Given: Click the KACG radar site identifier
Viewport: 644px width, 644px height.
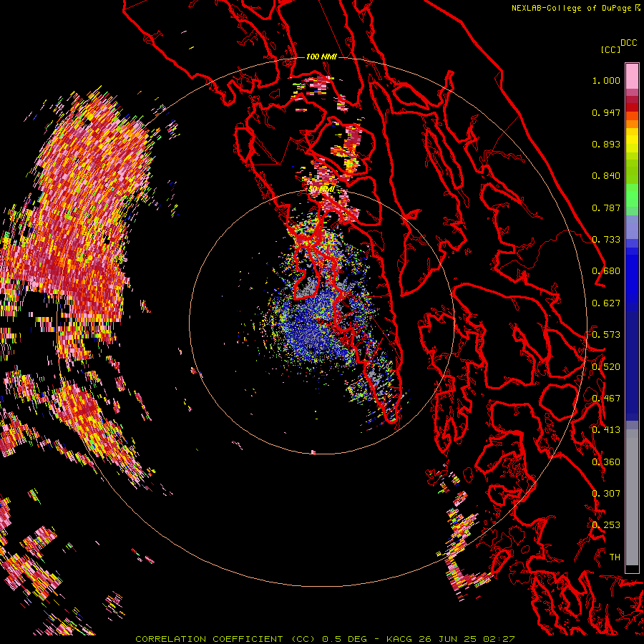Looking at the screenshot, I should coord(399,639).
